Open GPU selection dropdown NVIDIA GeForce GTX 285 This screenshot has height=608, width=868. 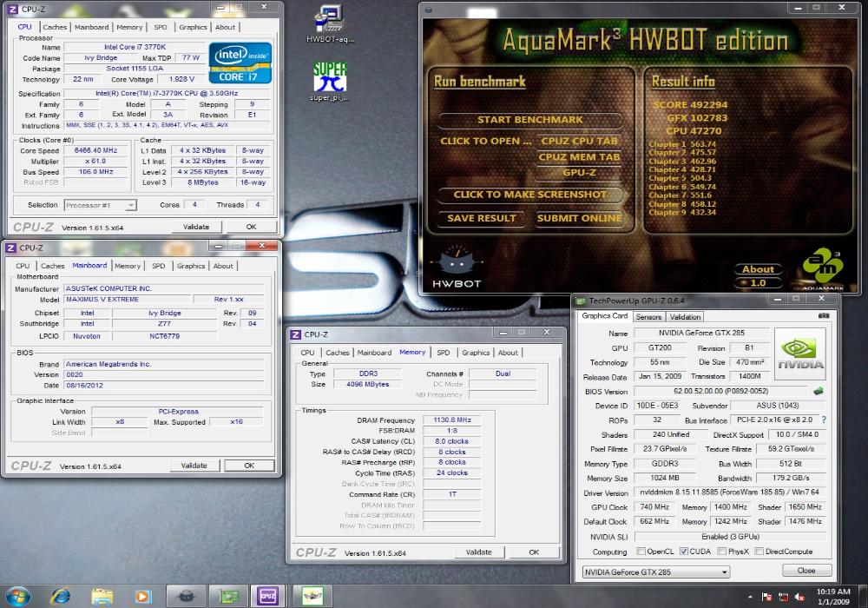pos(656,572)
